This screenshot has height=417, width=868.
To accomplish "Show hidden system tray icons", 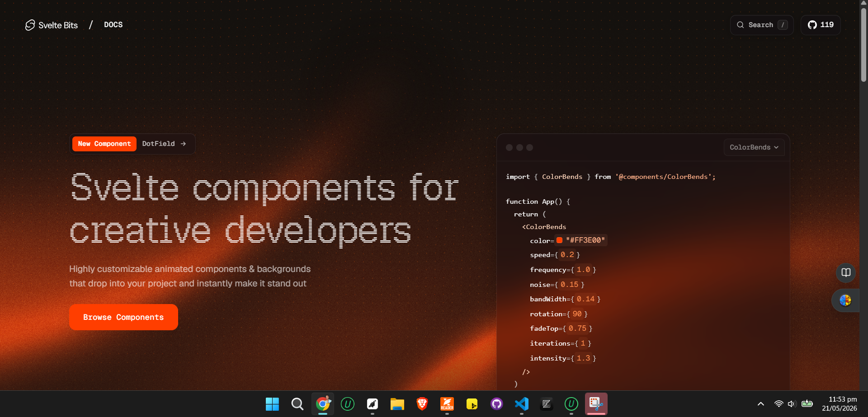I will point(761,404).
